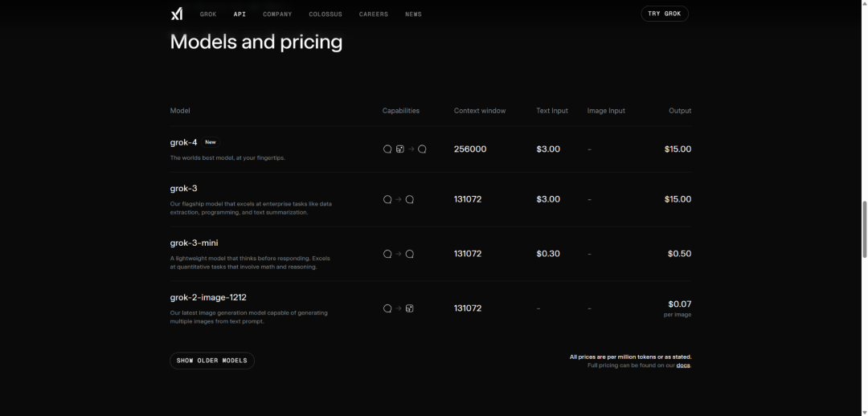Follow the docs pricing link
The height and width of the screenshot is (416, 868).
(683, 365)
